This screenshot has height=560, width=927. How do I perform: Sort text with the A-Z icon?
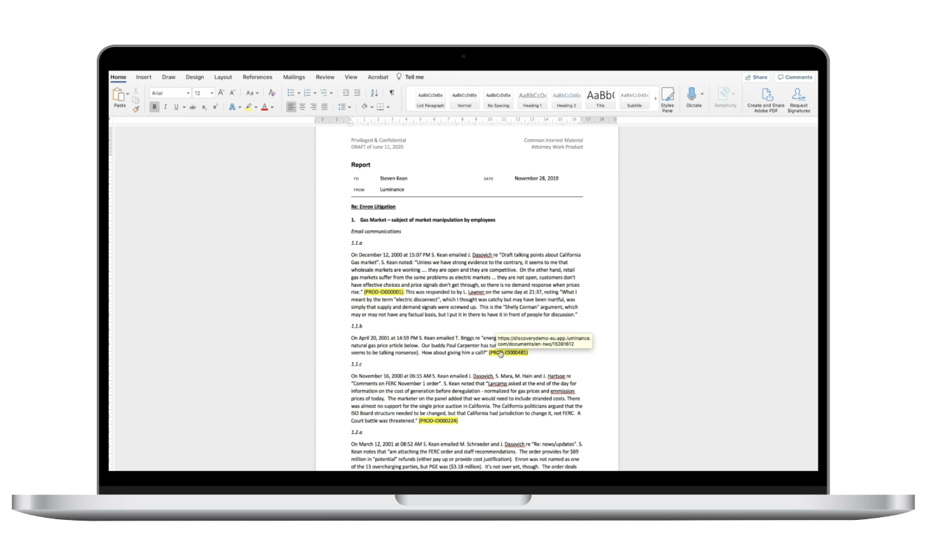pyautogui.click(x=374, y=93)
